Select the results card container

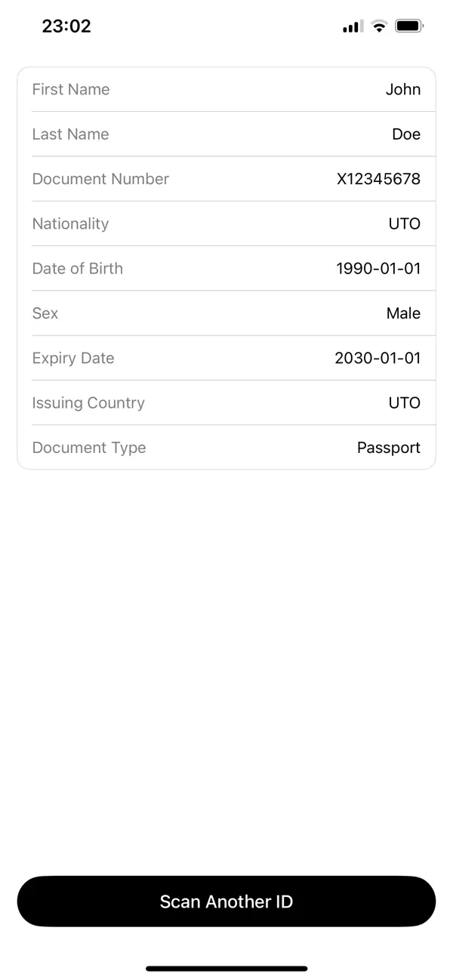226,268
